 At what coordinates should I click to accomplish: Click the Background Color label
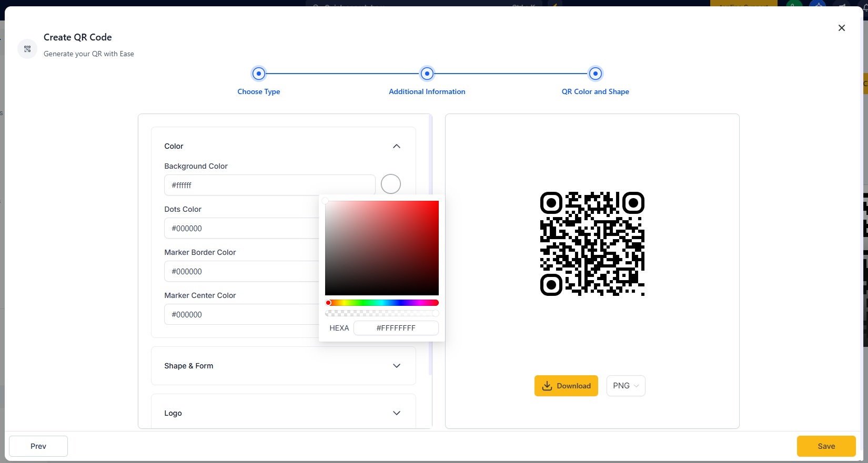point(196,166)
